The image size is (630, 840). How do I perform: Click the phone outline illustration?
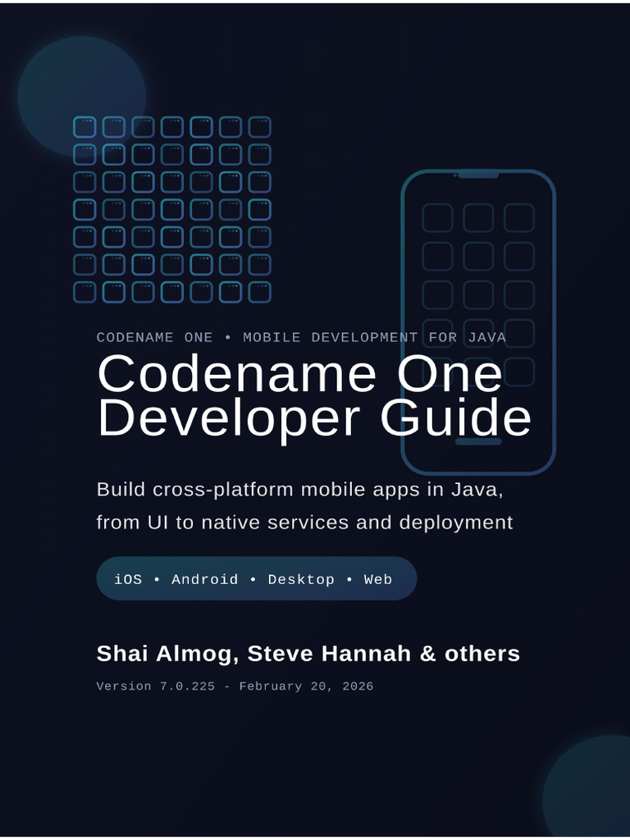click(x=478, y=322)
